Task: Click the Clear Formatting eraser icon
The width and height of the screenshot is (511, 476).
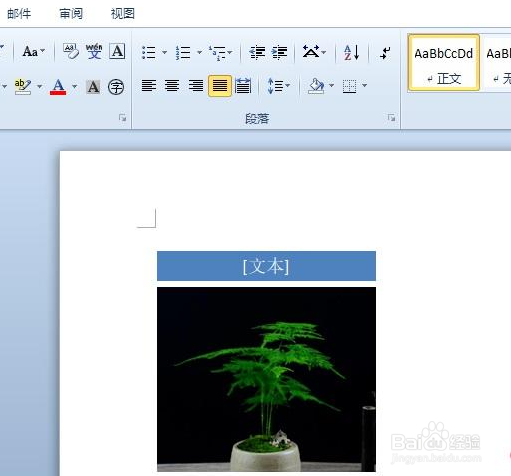Action: 71,51
